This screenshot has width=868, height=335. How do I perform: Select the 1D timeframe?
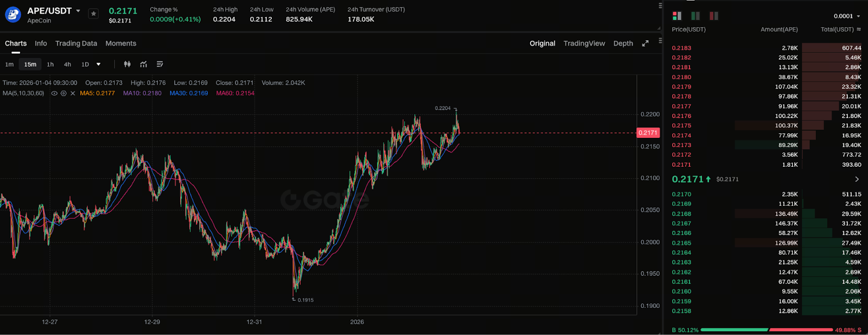[85, 64]
